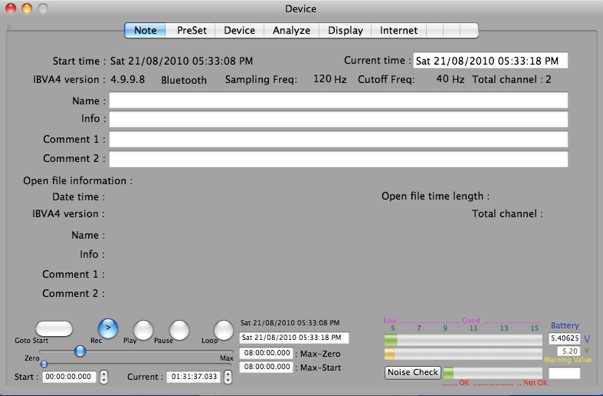603x396 pixels.
Task: Click the Current time value field 01:31:37.033
Action: point(193,376)
